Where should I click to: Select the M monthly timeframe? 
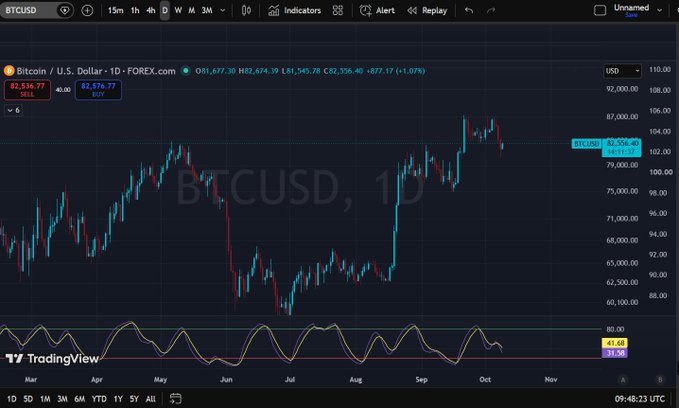pos(191,10)
